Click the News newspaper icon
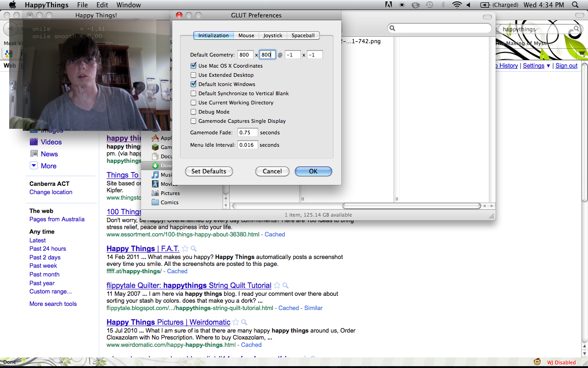Image resolution: width=588 pixels, height=368 pixels. [34, 154]
